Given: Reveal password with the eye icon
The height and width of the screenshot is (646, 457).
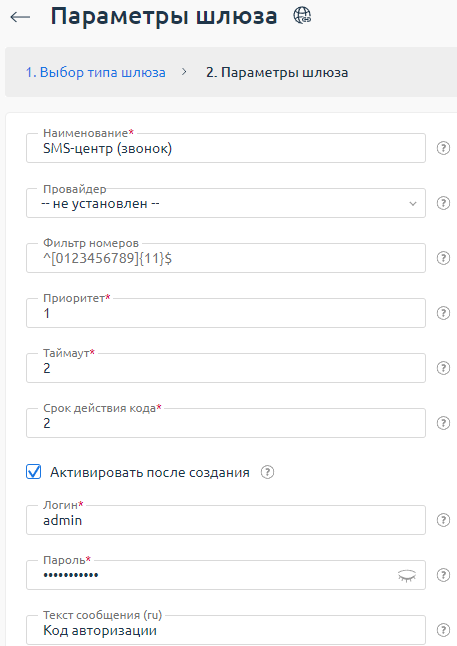Looking at the screenshot, I should click(x=407, y=575).
